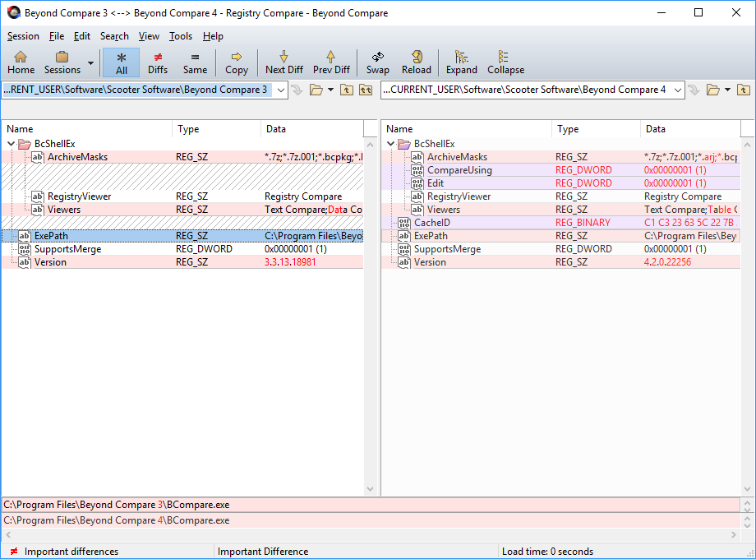
Task: Click both-sides up-one-level folder icon
Action: pos(366,90)
